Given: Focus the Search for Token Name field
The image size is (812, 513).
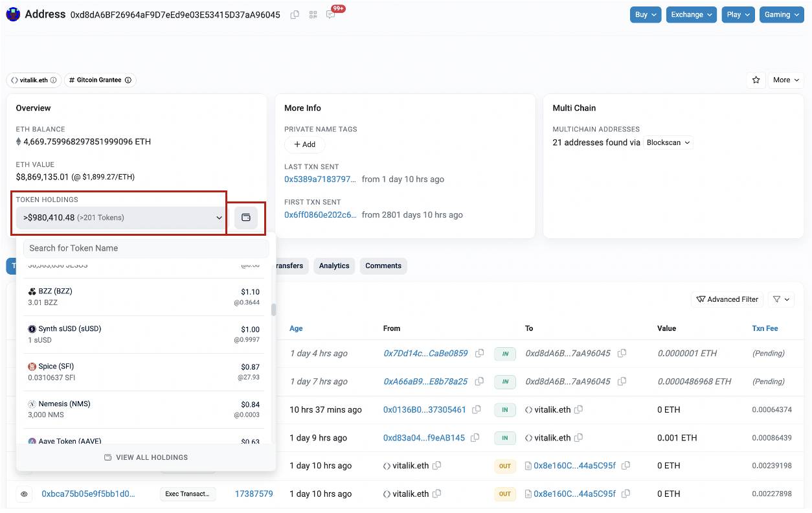Looking at the screenshot, I should pos(146,248).
